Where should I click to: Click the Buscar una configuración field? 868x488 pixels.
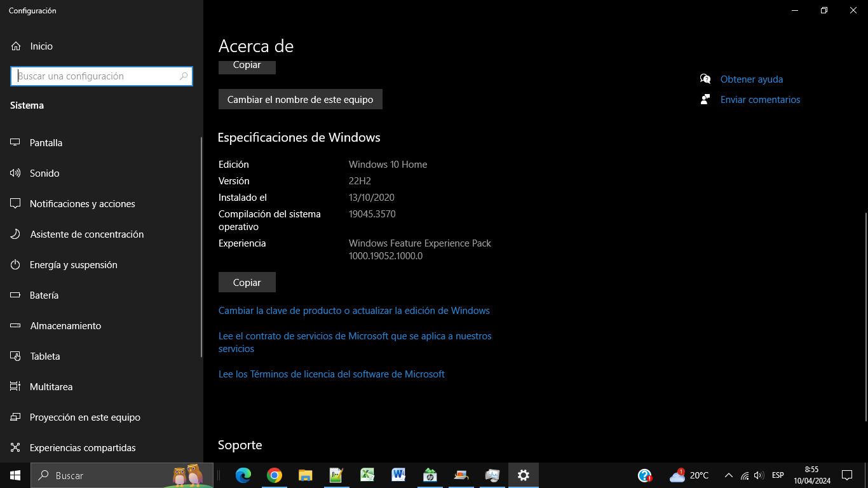[102, 76]
